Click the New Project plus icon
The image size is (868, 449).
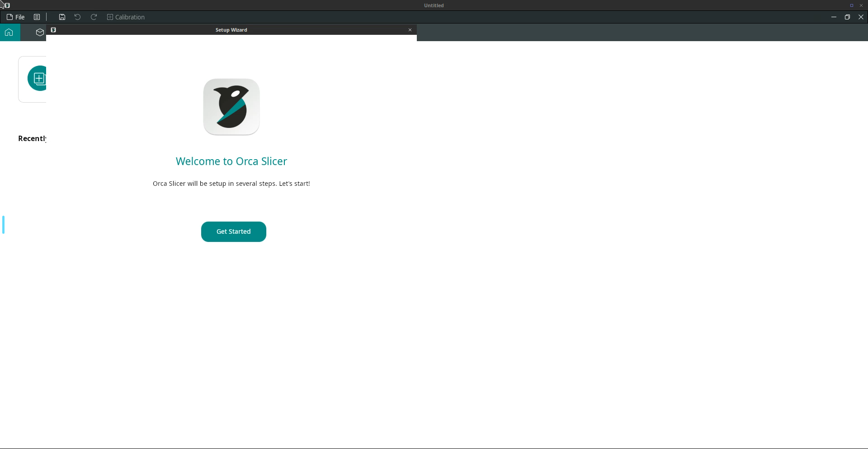click(38, 79)
